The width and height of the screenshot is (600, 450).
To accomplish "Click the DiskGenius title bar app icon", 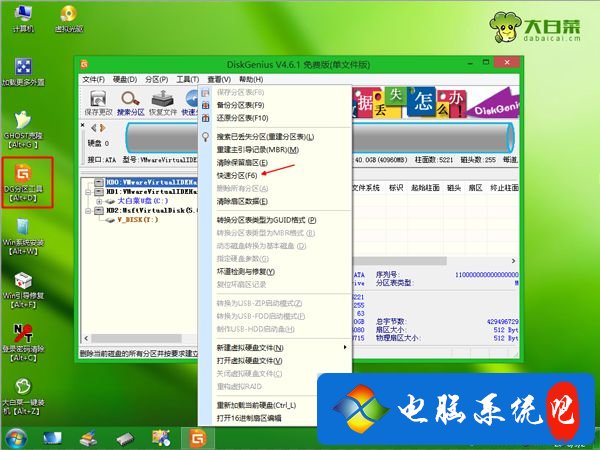I will (84, 64).
